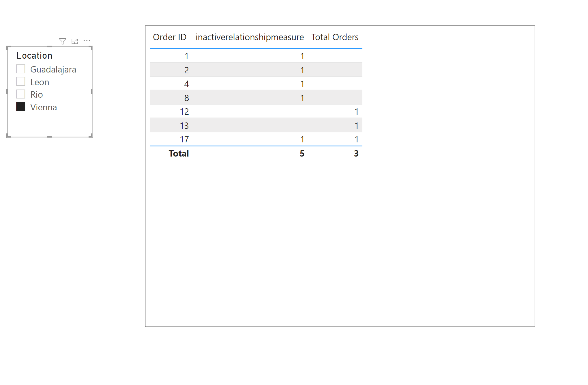Image resolution: width=588 pixels, height=385 pixels.
Task: Click total inactiverelationshipmeasure value 5
Action: point(302,153)
